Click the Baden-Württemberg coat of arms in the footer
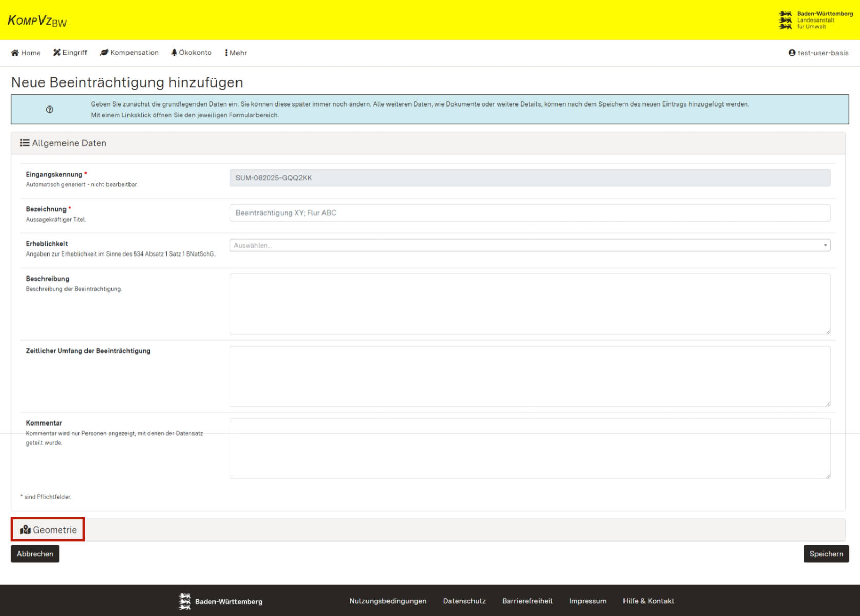860x616 pixels. pos(184,601)
